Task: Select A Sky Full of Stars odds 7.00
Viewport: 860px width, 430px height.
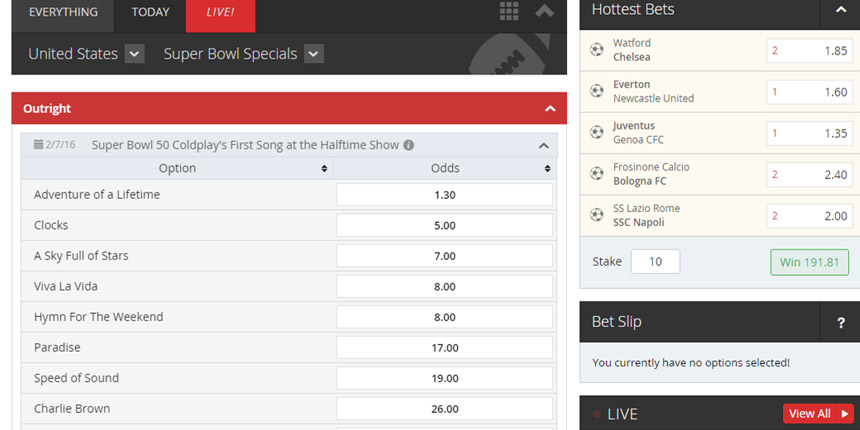Action: coord(444,256)
